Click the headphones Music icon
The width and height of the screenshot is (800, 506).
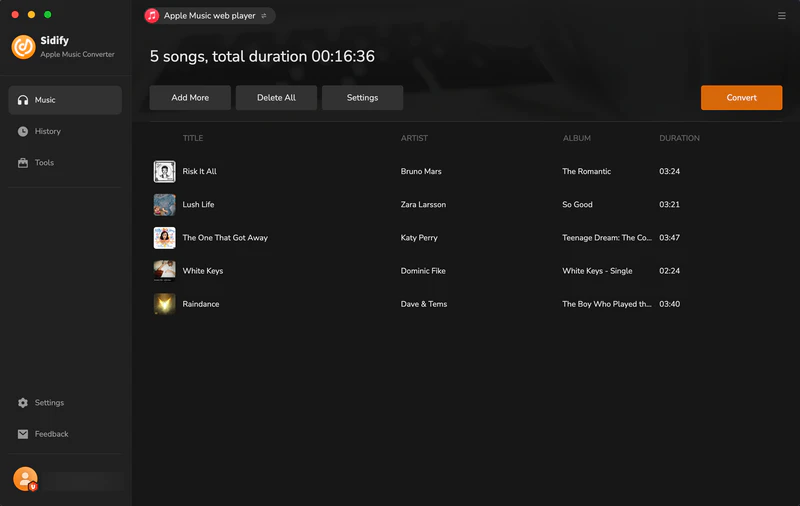click(23, 100)
